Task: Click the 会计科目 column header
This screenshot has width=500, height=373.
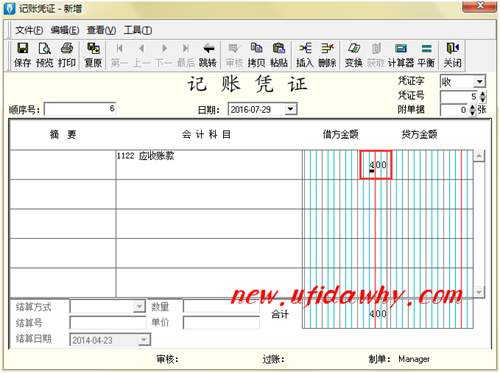Action: point(206,134)
